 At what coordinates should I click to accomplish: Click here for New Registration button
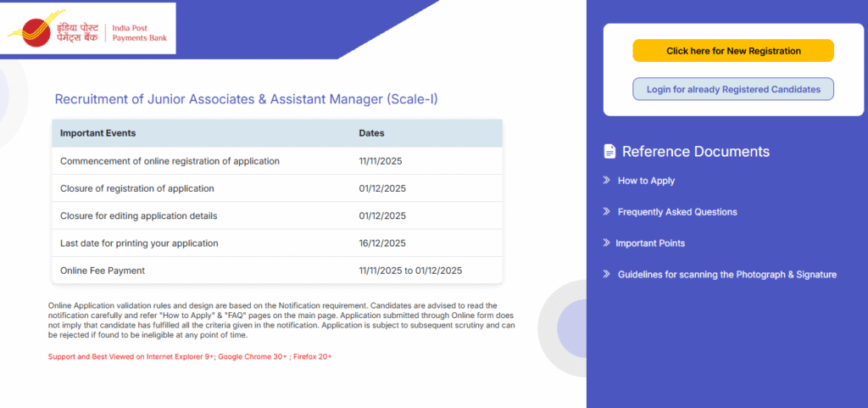[733, 51]
